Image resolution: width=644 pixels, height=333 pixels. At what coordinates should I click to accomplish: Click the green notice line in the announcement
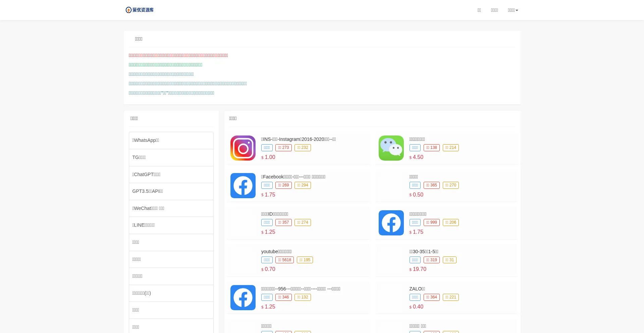point(165,65)
